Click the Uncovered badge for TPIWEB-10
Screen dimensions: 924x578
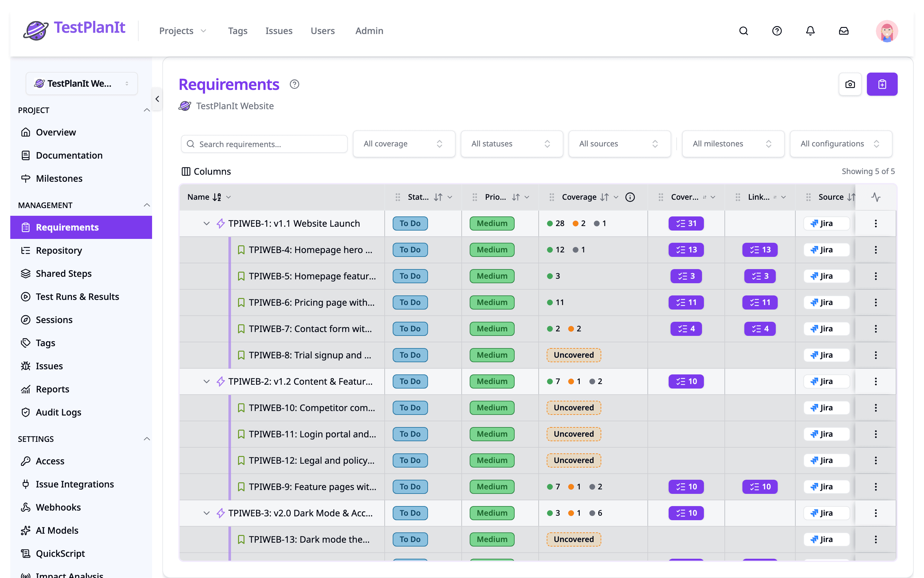tap(574, 408)
